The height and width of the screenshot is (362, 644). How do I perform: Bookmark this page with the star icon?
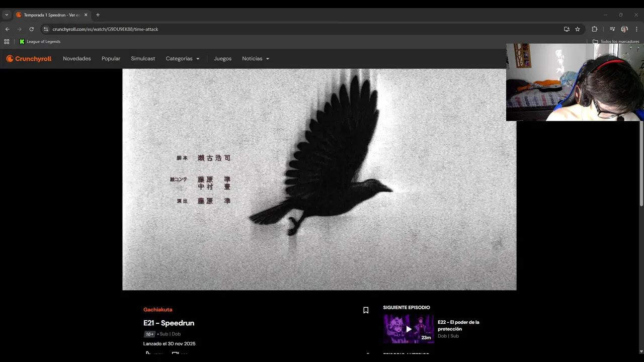click(x=578, y=29)
